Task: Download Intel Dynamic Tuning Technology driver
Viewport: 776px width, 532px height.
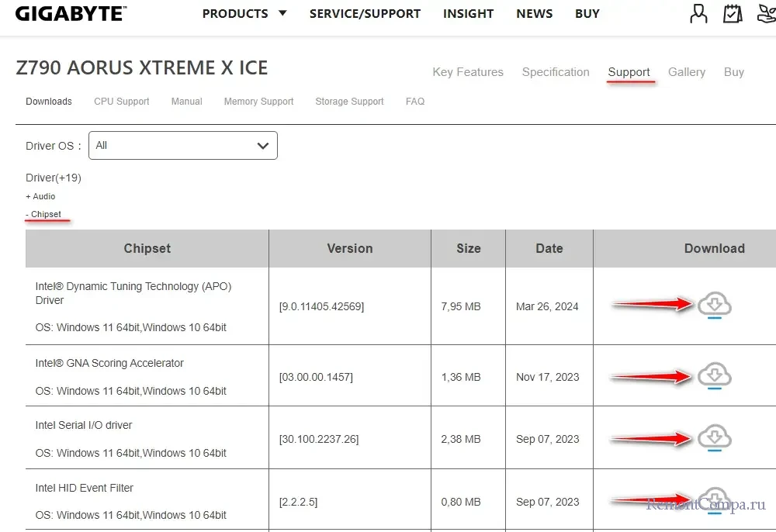Action: (715, 306)
